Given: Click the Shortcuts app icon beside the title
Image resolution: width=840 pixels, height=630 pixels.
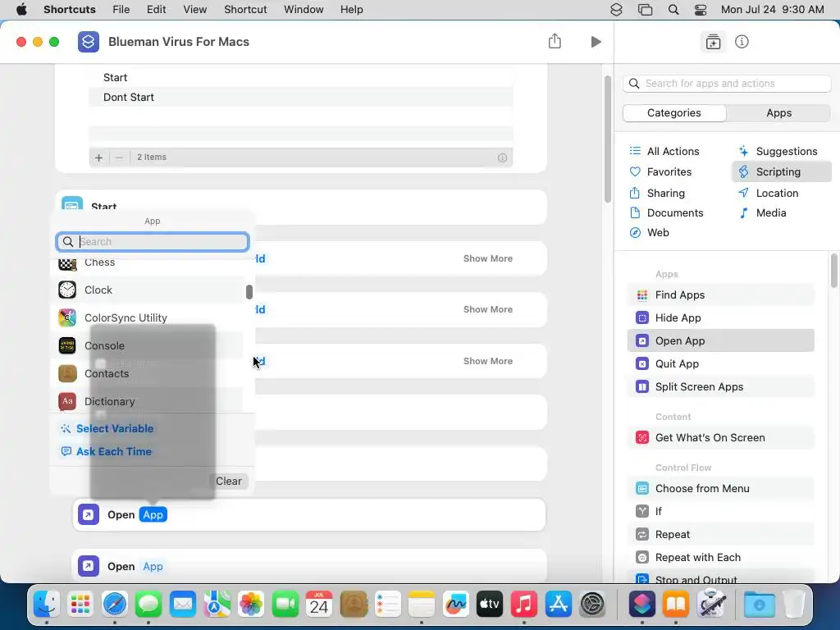Looking at the screenshot, I should pyautogui.click(x=89, y=42).
